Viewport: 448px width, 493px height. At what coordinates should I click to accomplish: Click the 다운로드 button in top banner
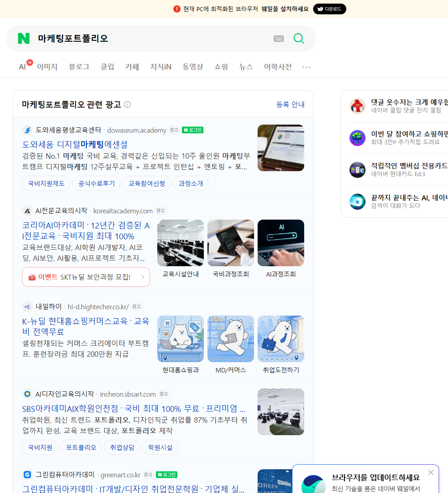329,9
